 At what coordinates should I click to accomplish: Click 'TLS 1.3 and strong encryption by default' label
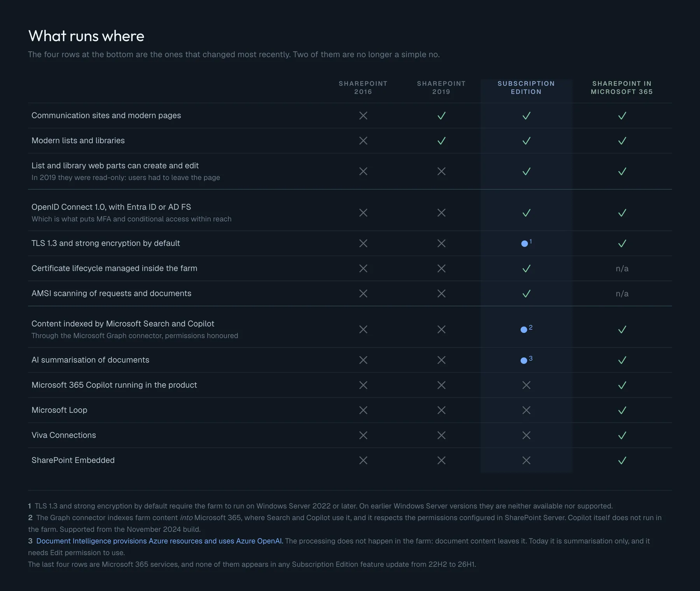(x=106, y=243)
